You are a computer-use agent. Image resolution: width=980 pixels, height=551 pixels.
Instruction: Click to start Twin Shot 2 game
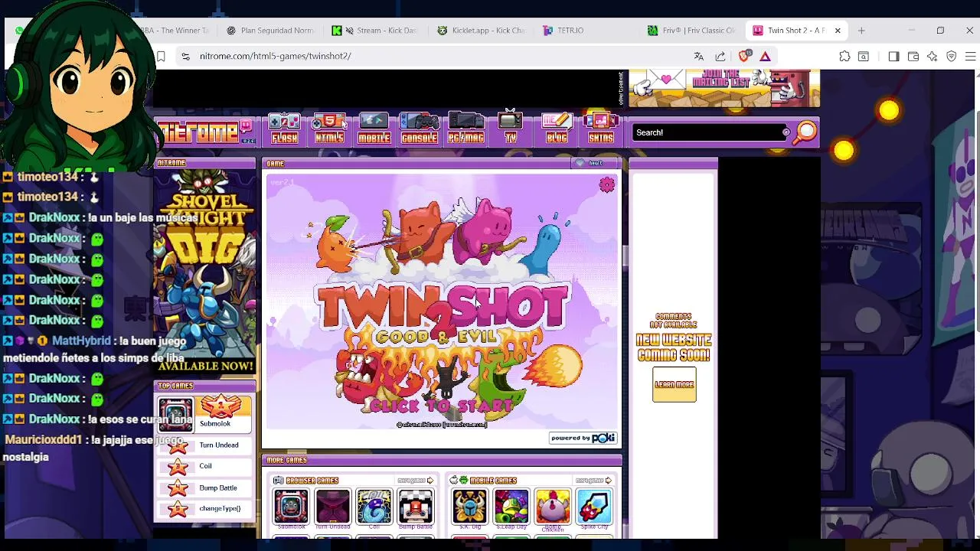[442, 406]
